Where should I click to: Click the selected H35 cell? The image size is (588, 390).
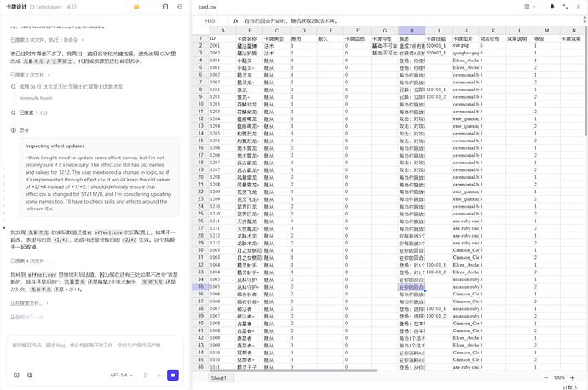tap(412, 287)
